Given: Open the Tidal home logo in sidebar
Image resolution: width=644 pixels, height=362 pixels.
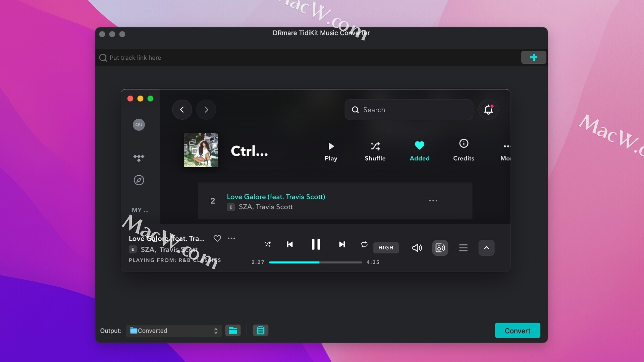Looking at the screenshot, I should (x=139, y=158).
